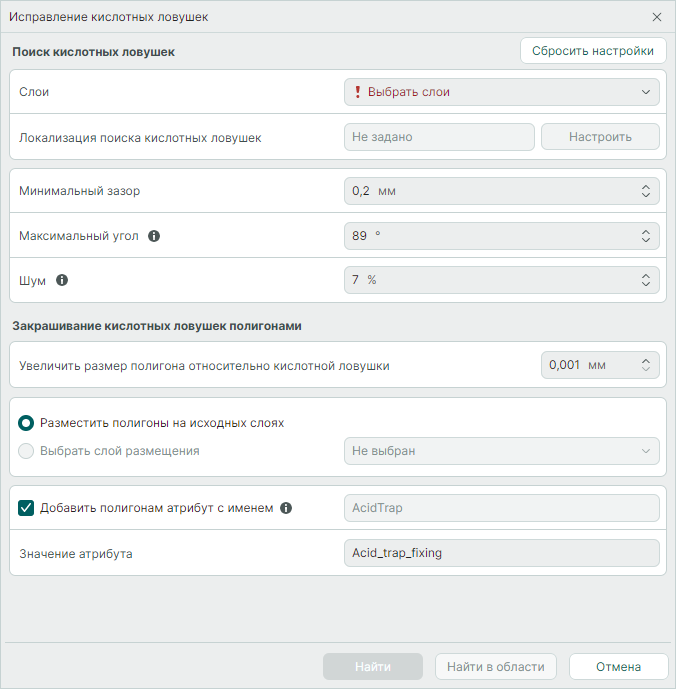Click stepper arrows of Минимальный зазор field

645,191
